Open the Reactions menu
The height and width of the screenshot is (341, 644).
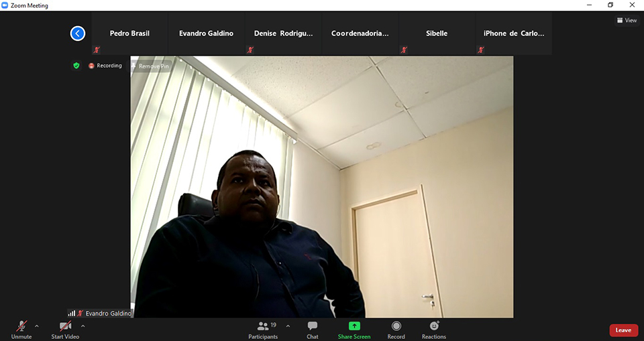click(434, 326)
